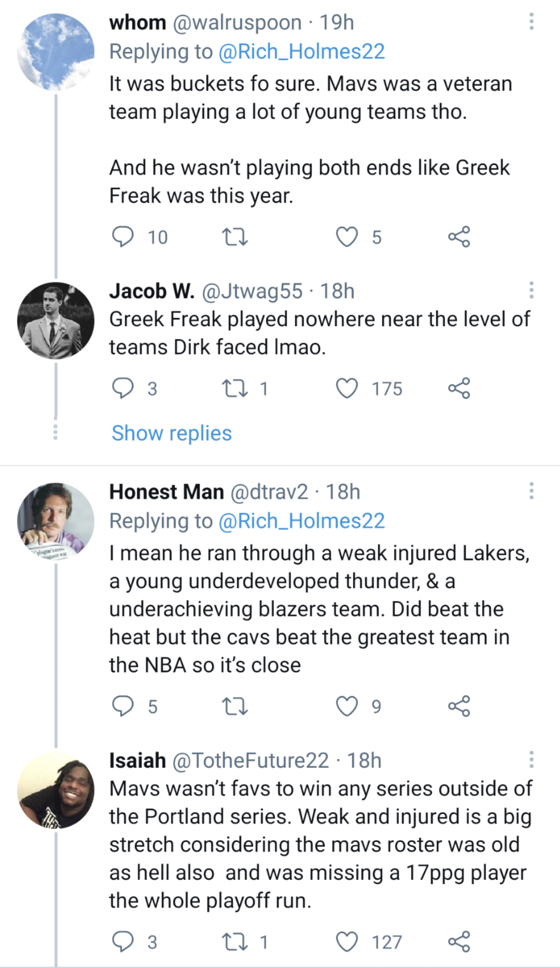Open more options on Jacob W.'s tweet
Image resolution: width=560 pixels, height=968 pixels.
point(532,290)
